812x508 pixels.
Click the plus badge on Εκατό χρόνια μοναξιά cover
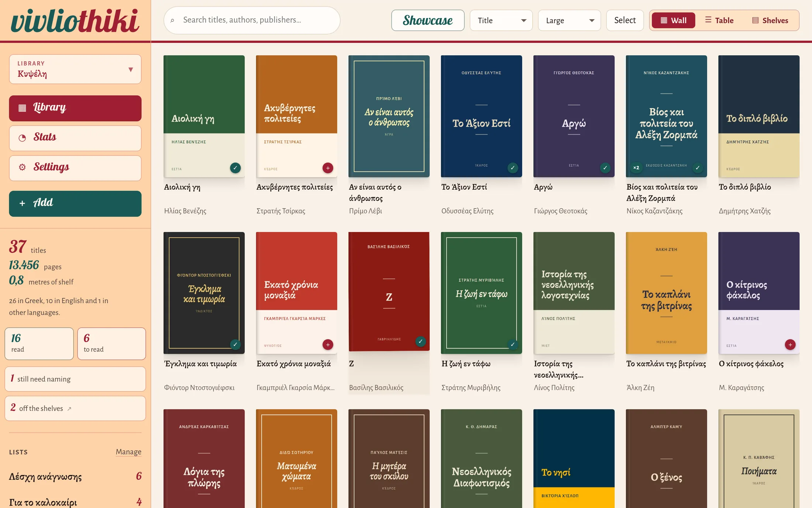pyautogui.click(x=328, y=344)
